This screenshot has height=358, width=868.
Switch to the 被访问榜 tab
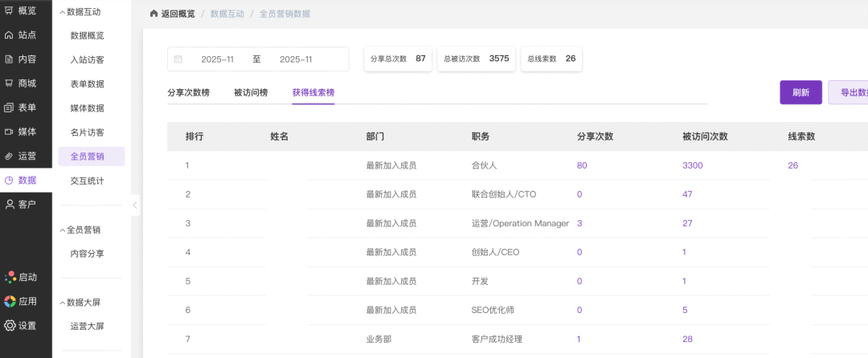[x=251, y=93]
